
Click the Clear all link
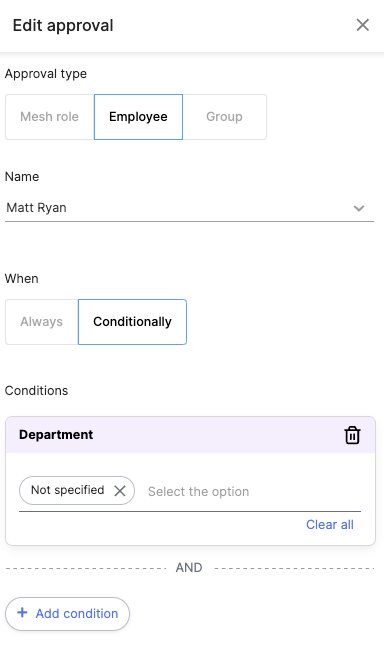pyautogui.click(x=330, y=524)
